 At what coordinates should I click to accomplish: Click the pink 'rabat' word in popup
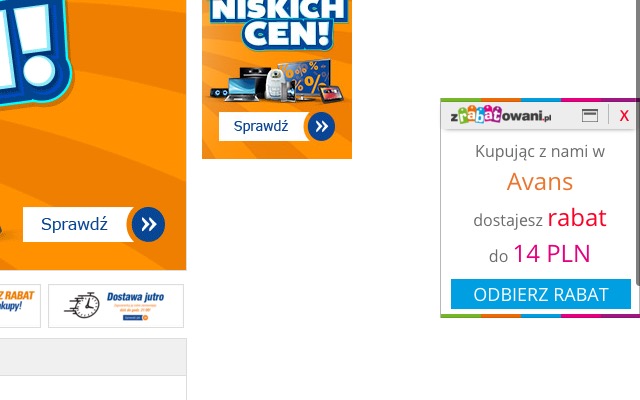577,218
